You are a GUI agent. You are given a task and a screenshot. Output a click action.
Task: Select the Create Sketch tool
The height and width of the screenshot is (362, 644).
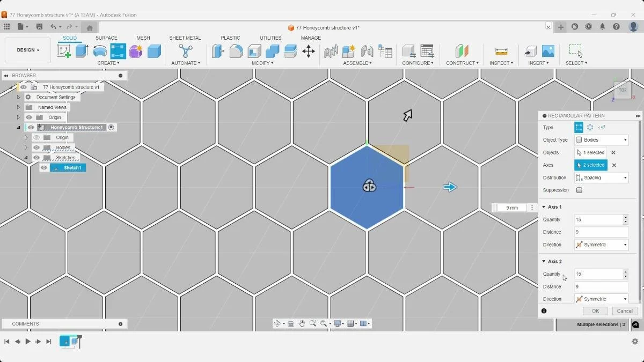click(64, 51)
